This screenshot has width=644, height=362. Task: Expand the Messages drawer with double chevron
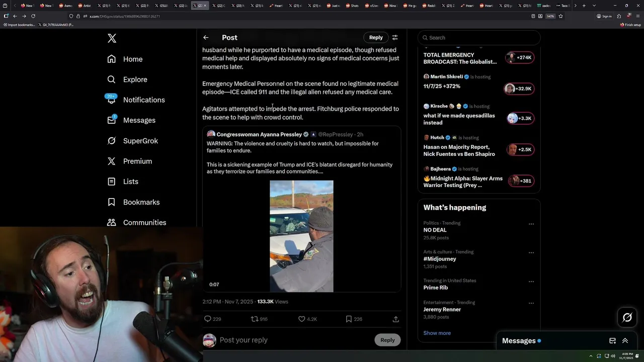coord(625,341)
